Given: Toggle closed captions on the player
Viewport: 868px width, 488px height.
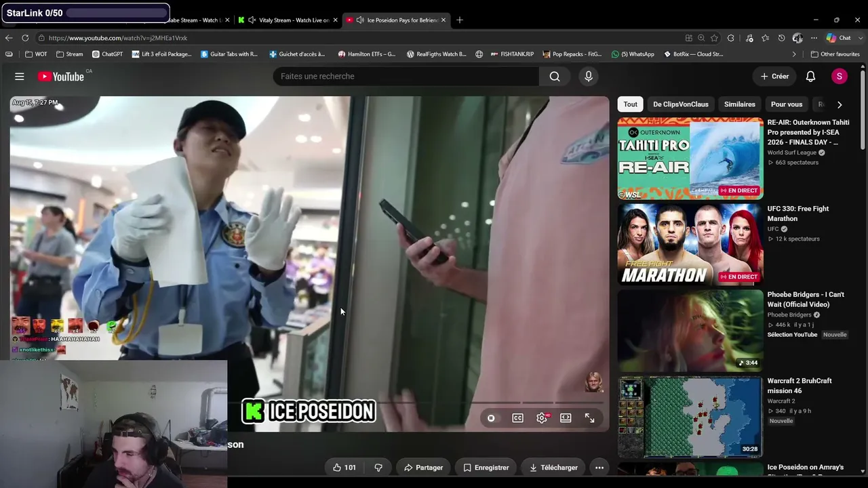Looking at the screenshot, I should pos(517,418).
